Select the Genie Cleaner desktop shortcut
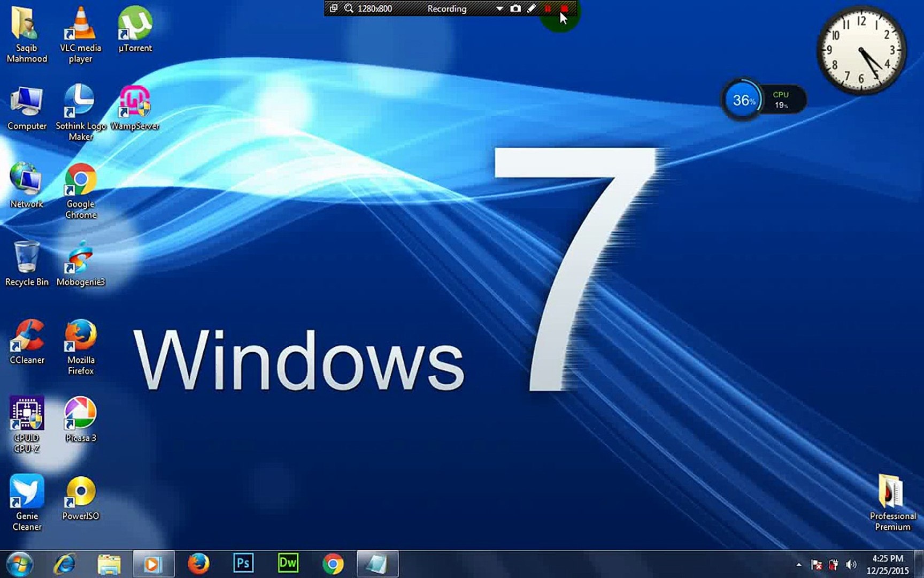This screenshot has width=924, height=578. (x=27, y=503)
